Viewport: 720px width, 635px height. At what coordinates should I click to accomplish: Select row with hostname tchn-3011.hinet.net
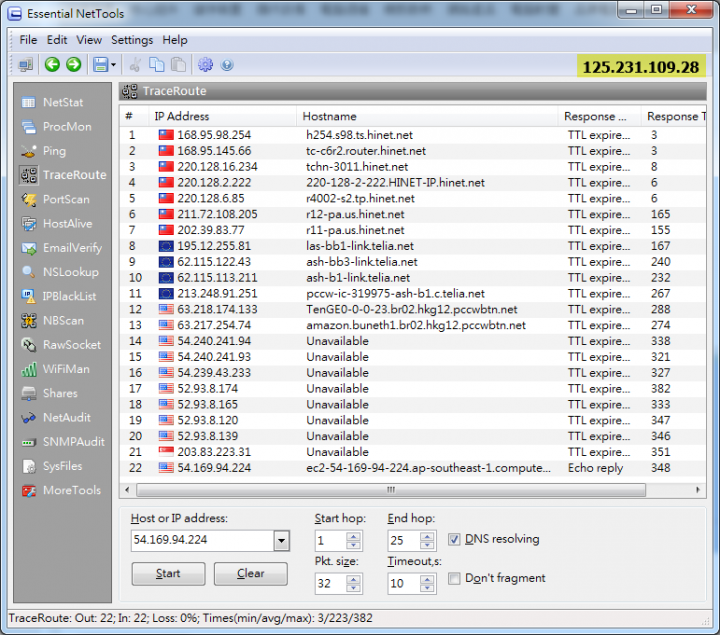[412, 167]
